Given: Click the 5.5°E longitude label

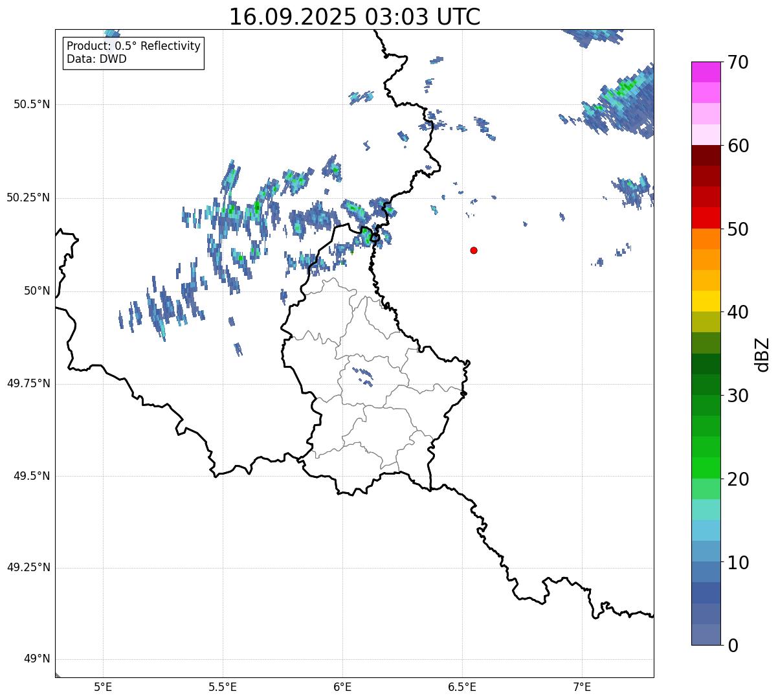Looking at the screenshot, I should point(223,686).
